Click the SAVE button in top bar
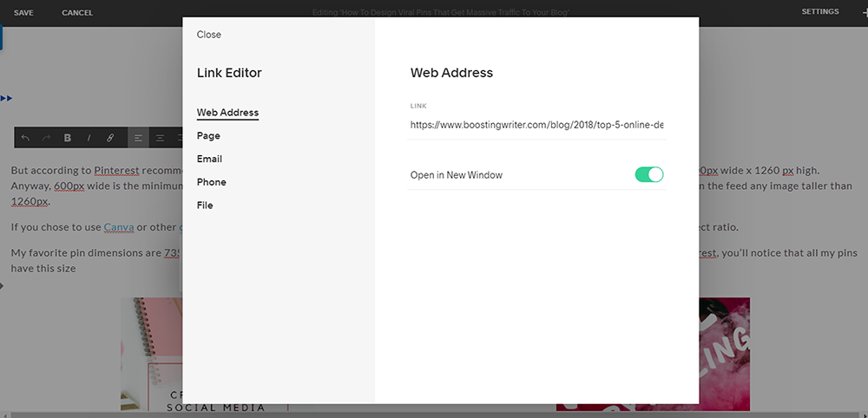Screen dimensions: 868x418 (x=23, y=13)
